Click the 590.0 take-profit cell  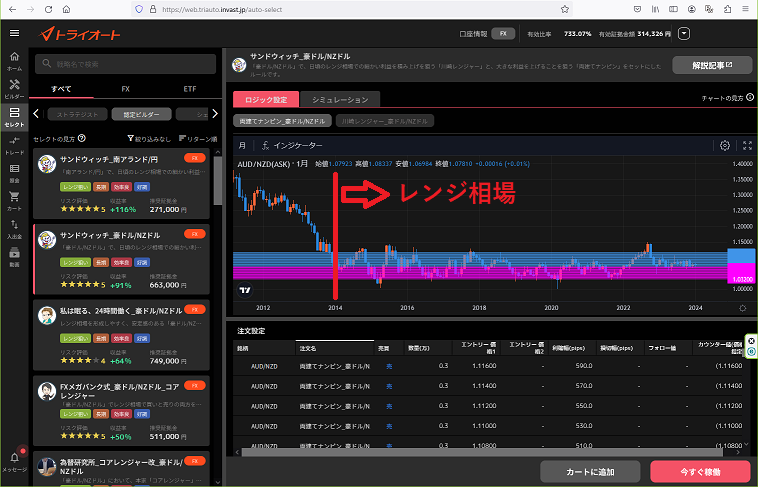[584, 366]
